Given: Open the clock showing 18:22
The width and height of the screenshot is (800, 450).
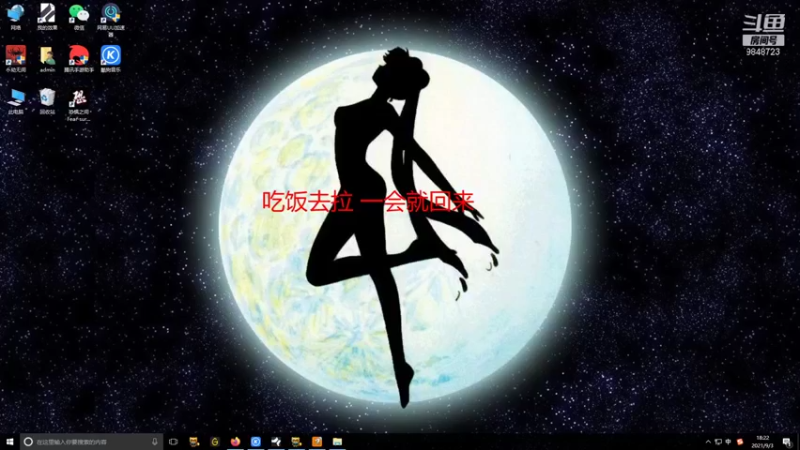Looking at the screenshot, I should click(763, 442).
